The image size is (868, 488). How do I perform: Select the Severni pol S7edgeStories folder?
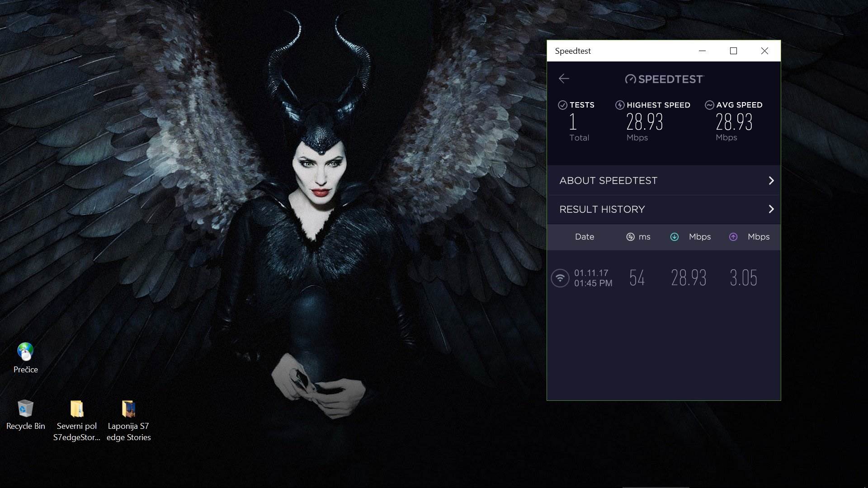[x=77, y=409]
